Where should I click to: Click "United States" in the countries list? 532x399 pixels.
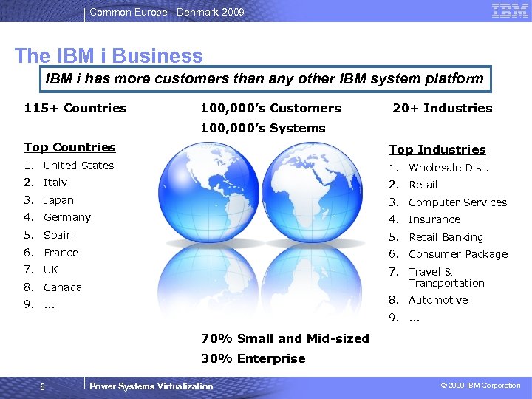(79, 166)
